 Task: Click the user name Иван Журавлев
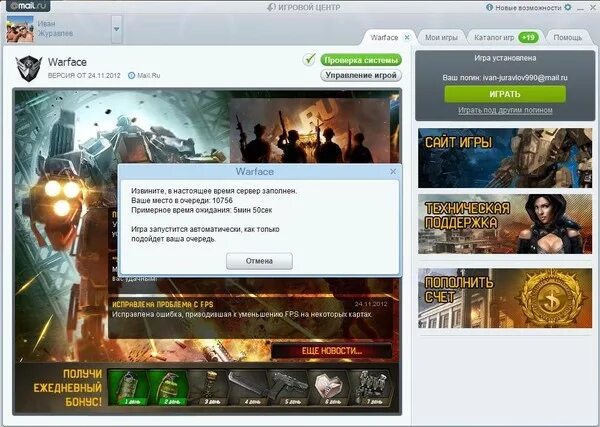(x=55, y=28)
